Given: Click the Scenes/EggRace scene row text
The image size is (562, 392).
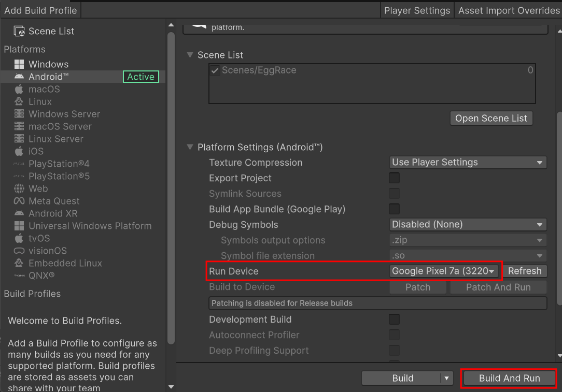Looking at the screenshot, I should pos(259,70).
